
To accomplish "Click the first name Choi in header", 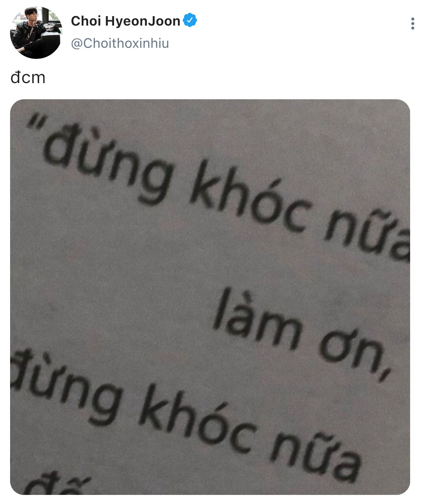I will [86, 21].
